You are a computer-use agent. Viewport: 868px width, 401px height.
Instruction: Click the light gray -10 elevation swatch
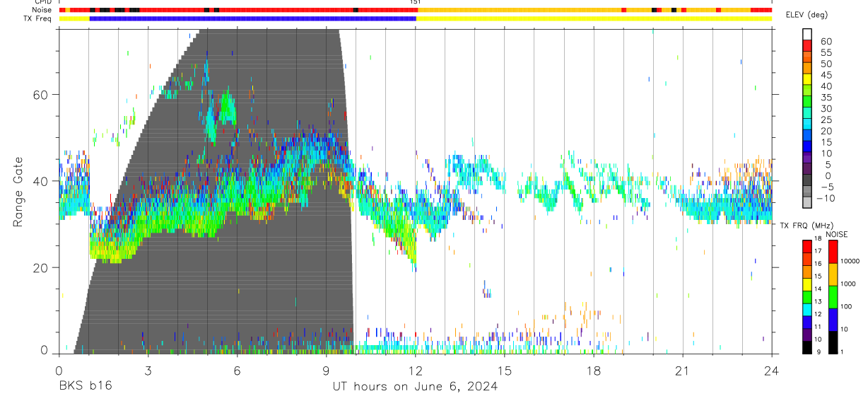807,203
